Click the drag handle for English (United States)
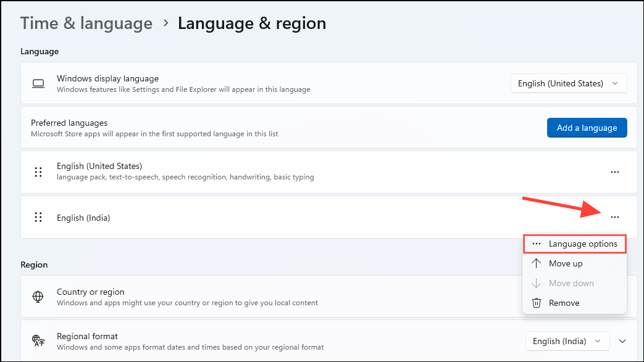The width and height of the screenshot is (644, 362). pyautogui.click(x=38, y=172)
